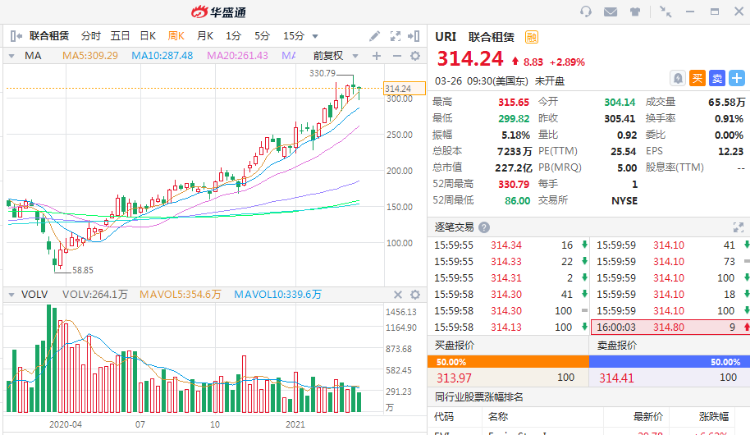Expand chart to fullscreen icon
Image resolution: width=750 pixels, height=435 pixels.
click(x=395, y=36)
